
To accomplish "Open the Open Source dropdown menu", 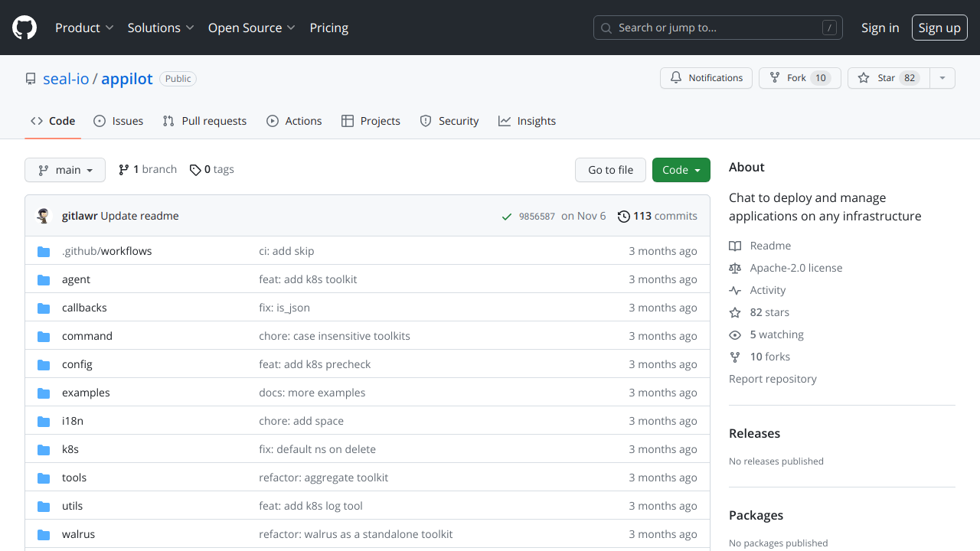I will pyautogui.click(x=252, y=28).
